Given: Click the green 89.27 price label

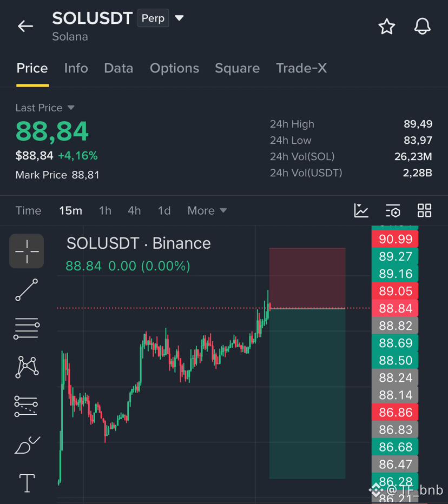Looking at the screenshot, I should click(x=395, y=256).
